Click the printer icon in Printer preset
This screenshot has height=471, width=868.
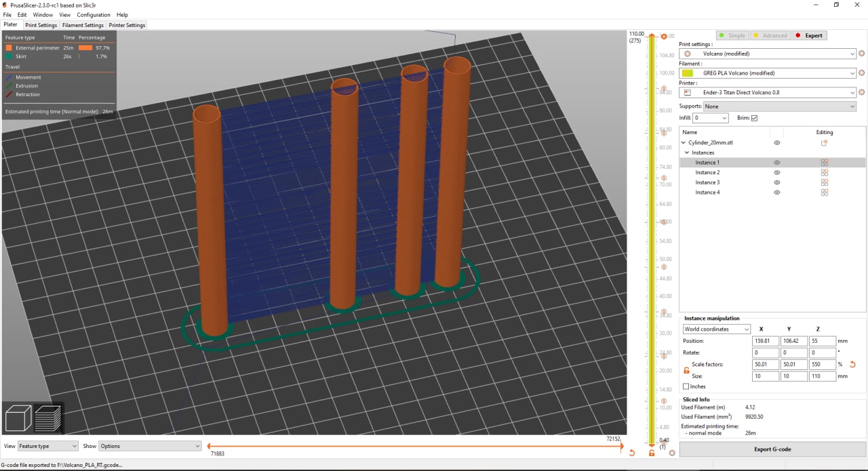pos(688,93)
